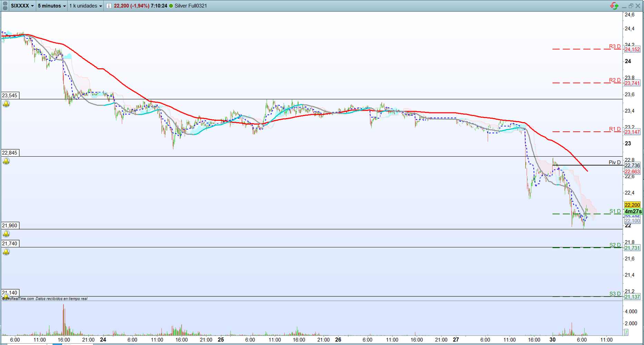Click the 2.000 volume axis label
This screenshot has width=644, height=345.
click(631, 323)
